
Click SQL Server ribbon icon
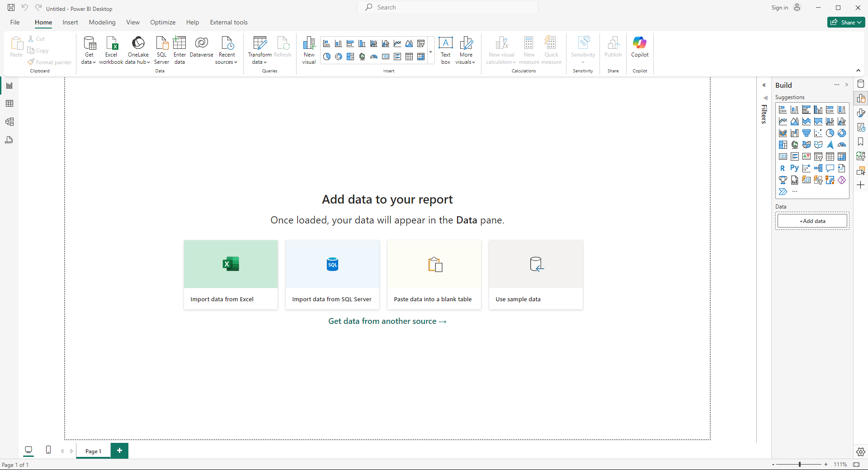pos(162,50)
